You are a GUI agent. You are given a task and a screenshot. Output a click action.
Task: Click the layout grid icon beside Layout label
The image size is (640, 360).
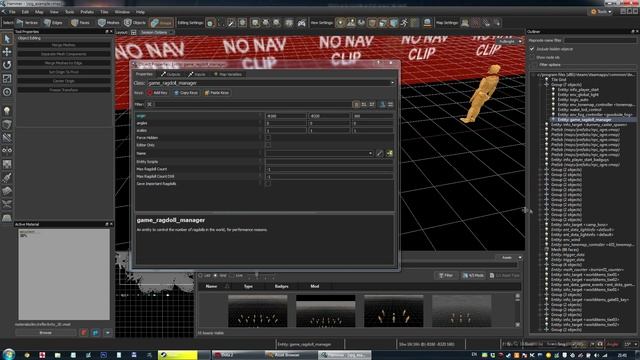[x=133, y=32]
